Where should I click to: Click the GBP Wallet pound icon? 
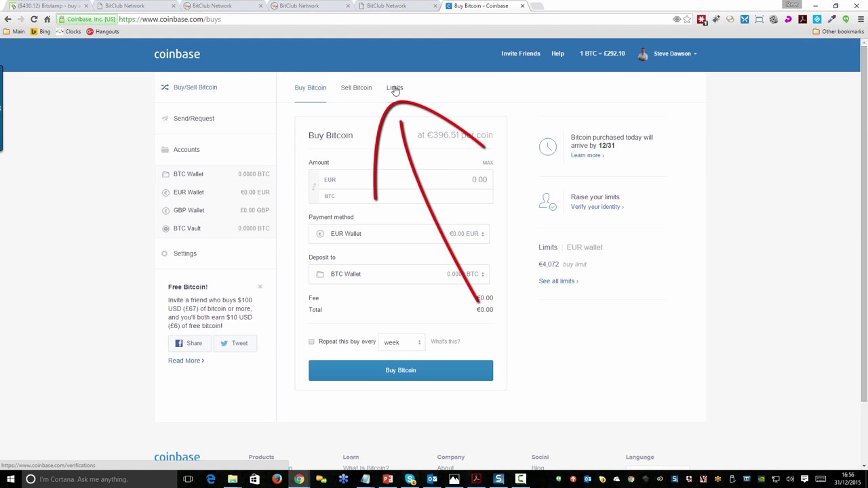coord(165,210)
